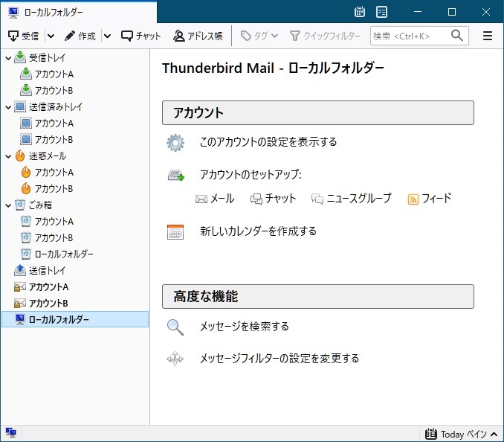Collapse the 受信トレイ folder tree
504x442 pixels.
click(7, 58)
